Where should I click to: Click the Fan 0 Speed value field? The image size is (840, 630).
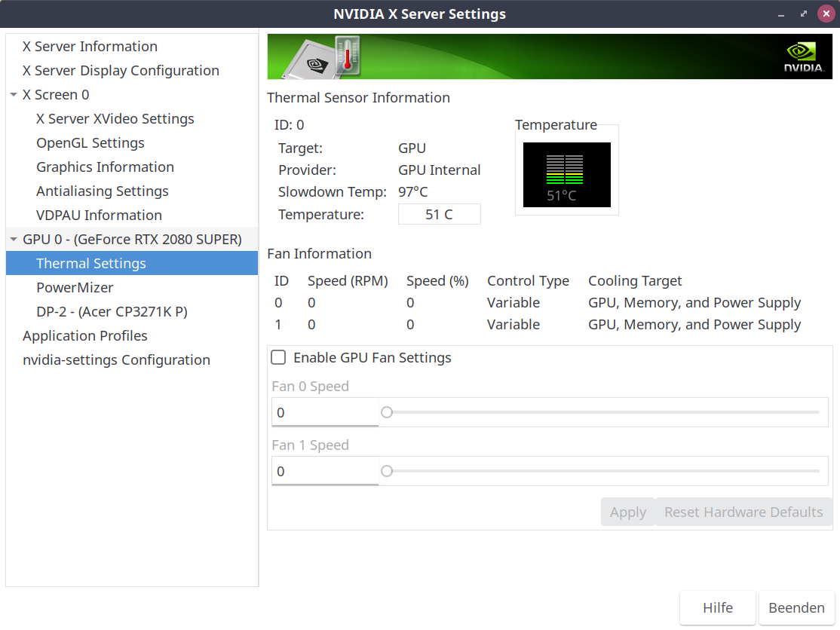point(325,412)
